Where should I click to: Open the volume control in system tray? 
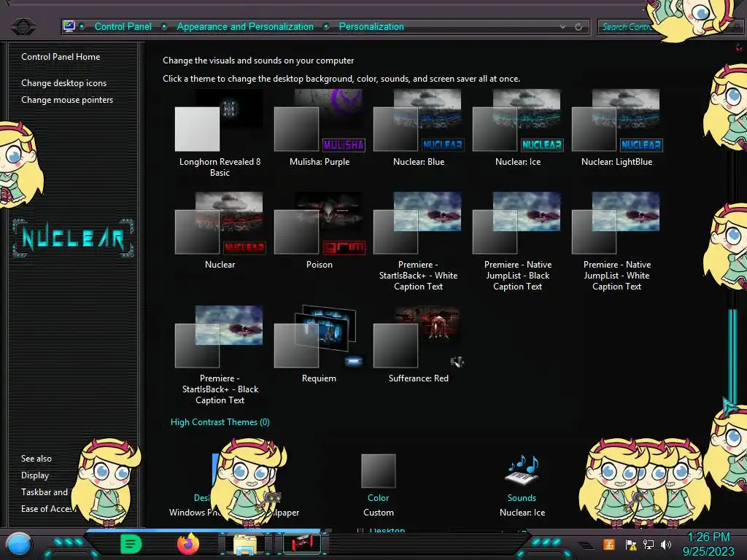[x=666, y=544]
